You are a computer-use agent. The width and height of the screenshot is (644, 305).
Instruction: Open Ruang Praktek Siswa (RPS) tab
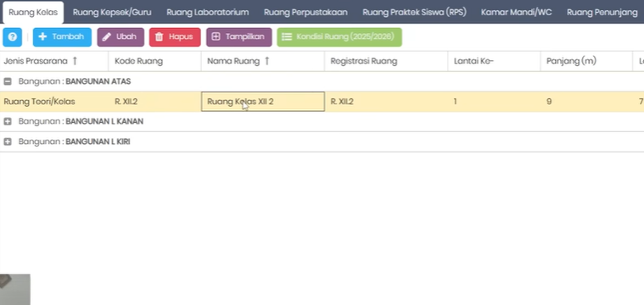[x=414, y=13]
